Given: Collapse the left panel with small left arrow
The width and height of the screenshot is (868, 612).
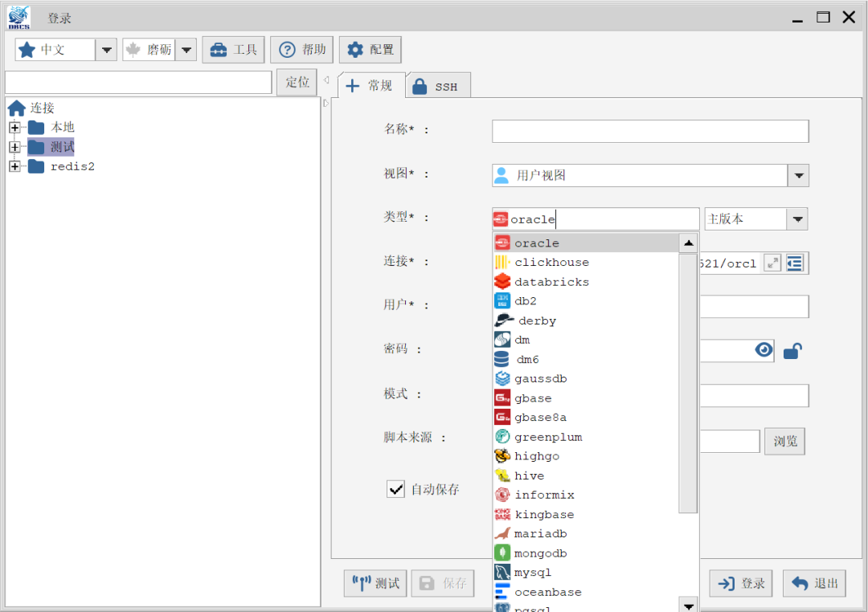Looking at the screenshot, I should (x=326, y=80).
